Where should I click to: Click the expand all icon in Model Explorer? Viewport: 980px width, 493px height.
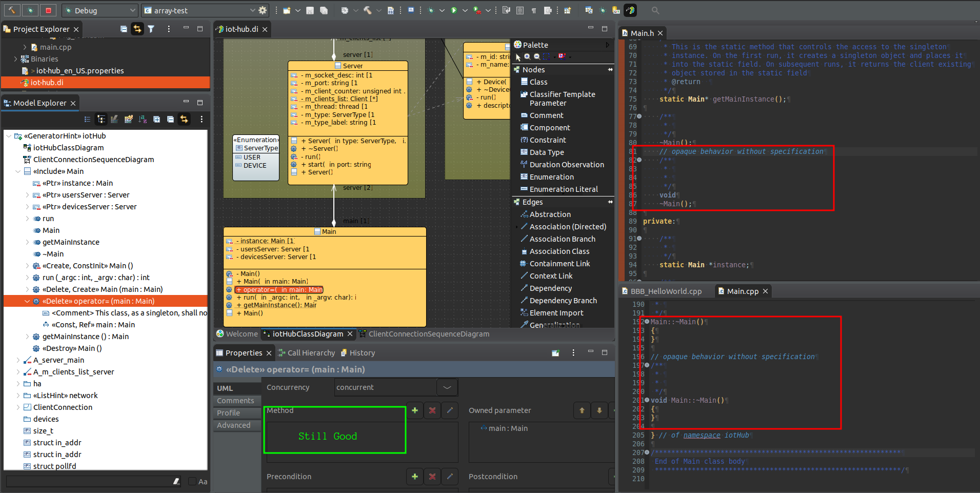(x=156, y=119)
